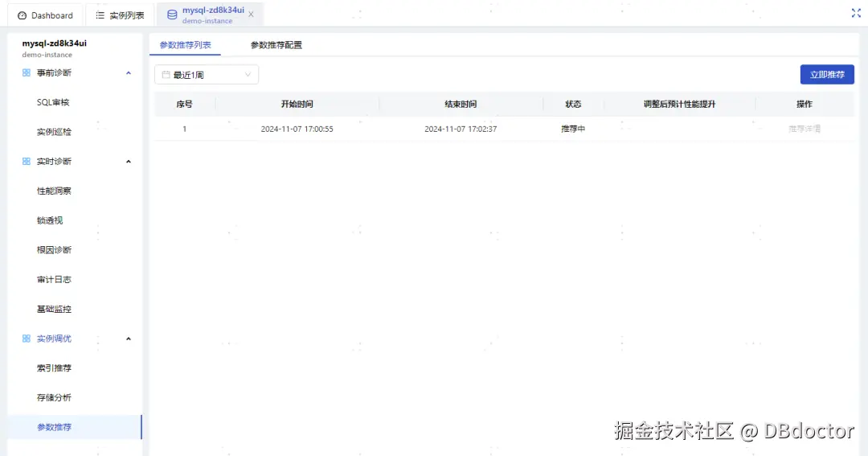868x456 pixels.
Task: Open SQL审核 in the sidebar
Action: click(53, 102)
